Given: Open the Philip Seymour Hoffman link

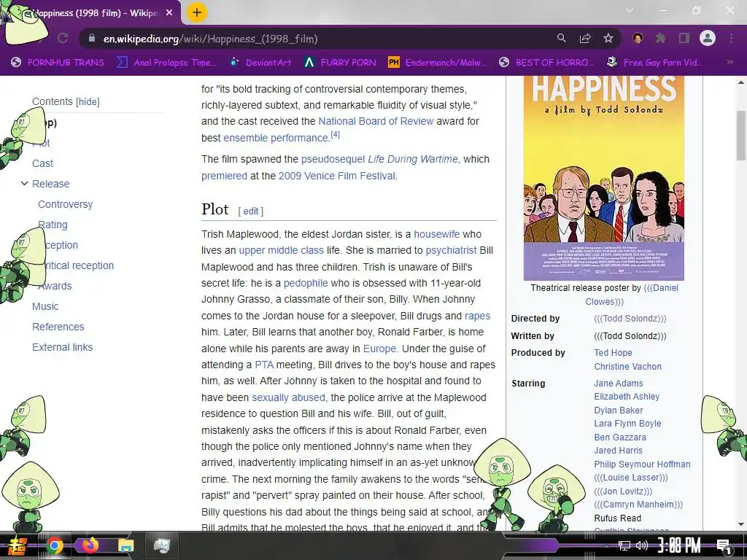Looking at the screenshot, I should (x=642, y=464).
